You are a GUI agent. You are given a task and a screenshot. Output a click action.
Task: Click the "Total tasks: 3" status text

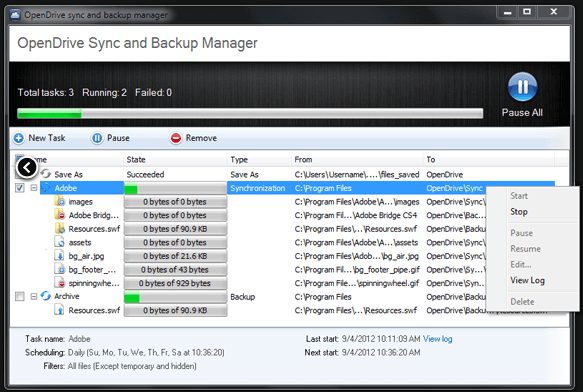tap(46, 93)
